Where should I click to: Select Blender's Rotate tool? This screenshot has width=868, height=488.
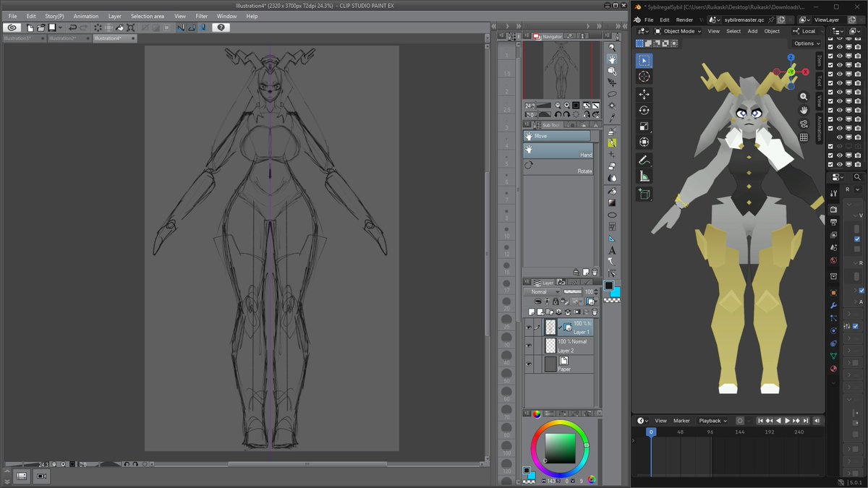[644, 111]
